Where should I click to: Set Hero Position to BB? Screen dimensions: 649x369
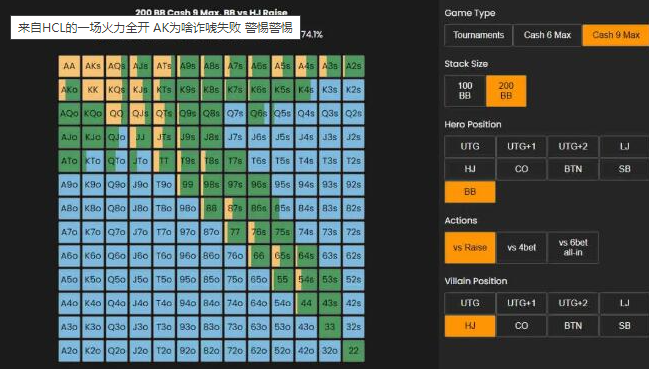470,192
